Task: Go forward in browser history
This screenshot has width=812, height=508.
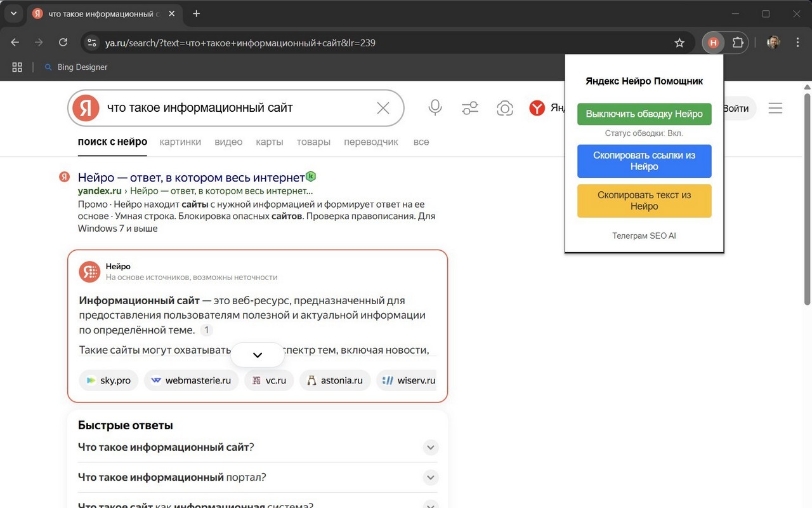Action: 39,43
